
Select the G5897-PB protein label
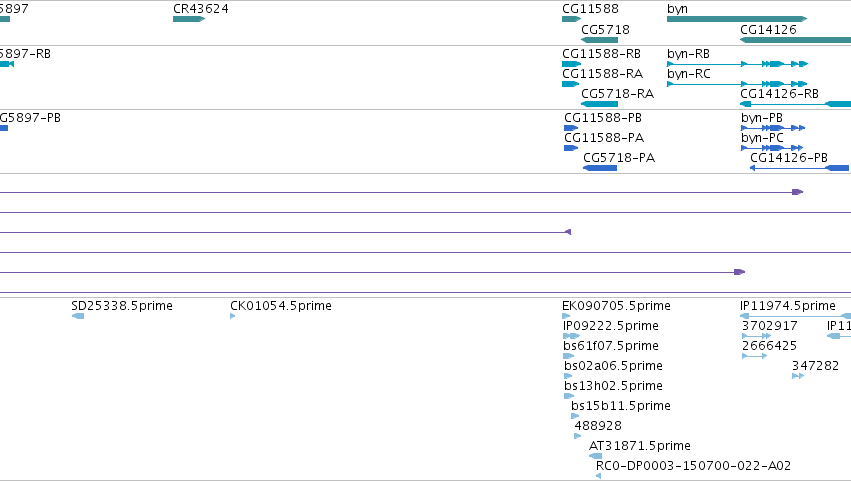(30, 118)
